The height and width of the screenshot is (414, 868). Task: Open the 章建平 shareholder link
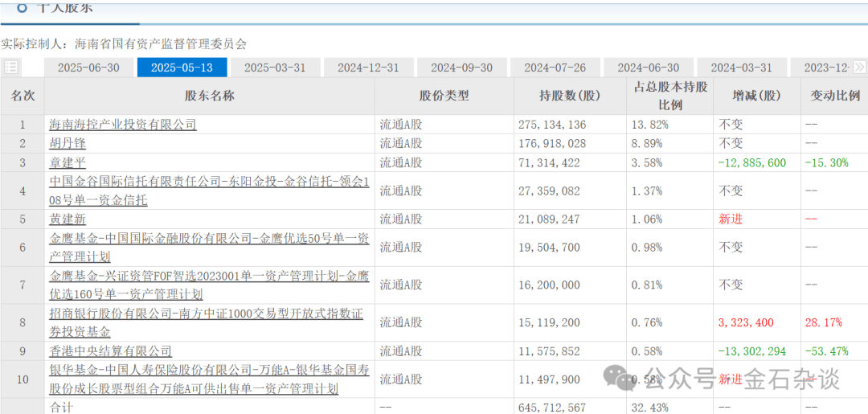click(68, 162)
